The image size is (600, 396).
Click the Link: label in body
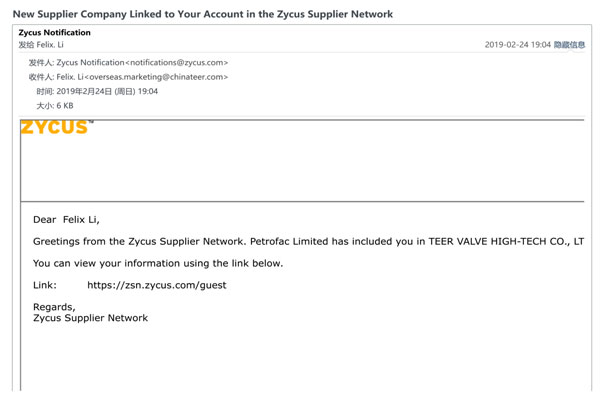[x=45, y=285]
